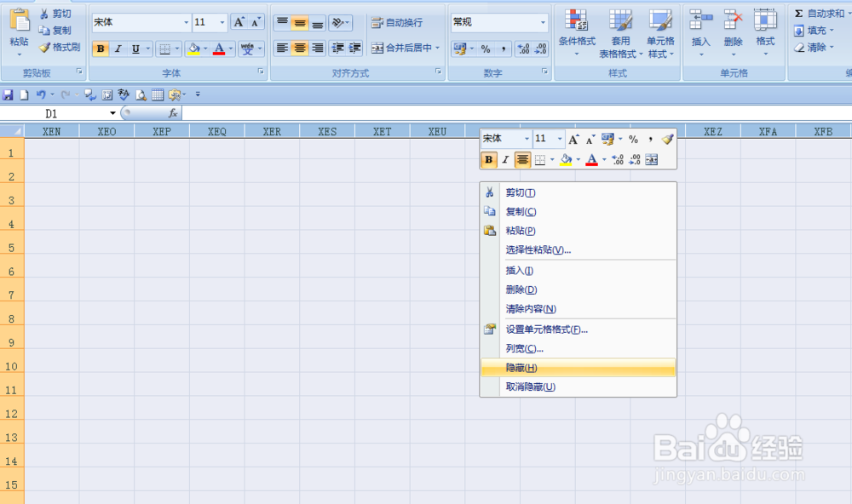Click the ribbon fill color bucket swatch
The width and height of the screenshot is (852, 504).
point(193,49)
